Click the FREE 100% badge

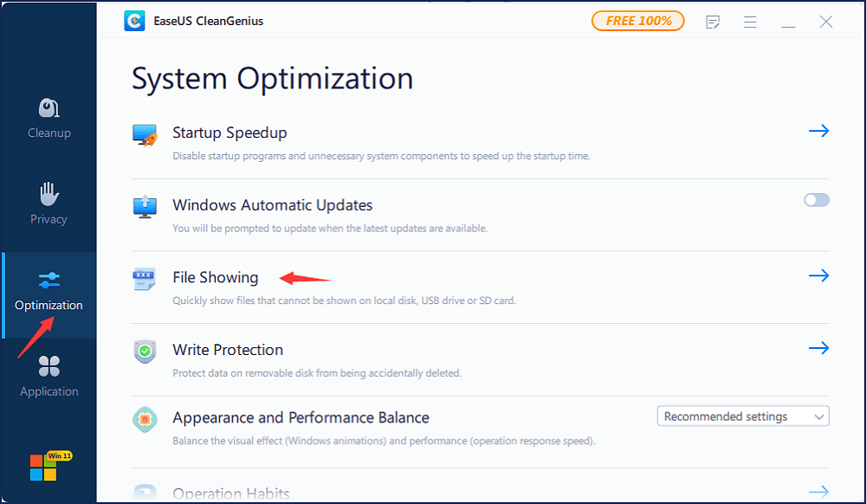click(638, 20)
